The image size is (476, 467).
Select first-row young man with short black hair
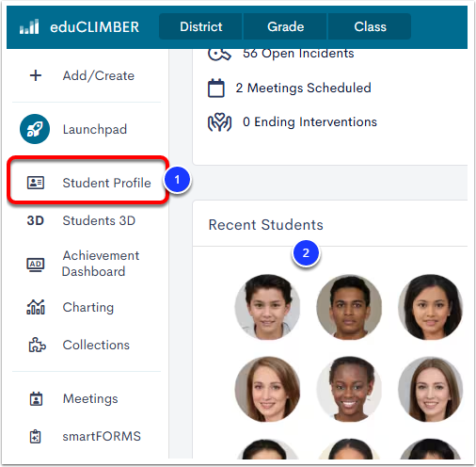point(349,307)
